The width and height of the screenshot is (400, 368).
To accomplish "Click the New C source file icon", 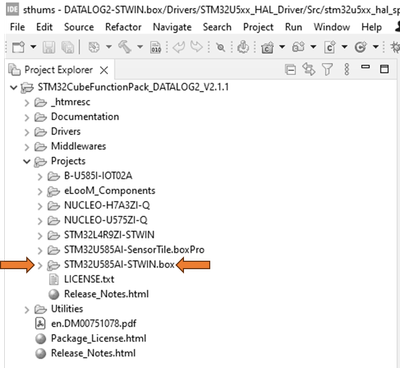I will click(330, 48).
